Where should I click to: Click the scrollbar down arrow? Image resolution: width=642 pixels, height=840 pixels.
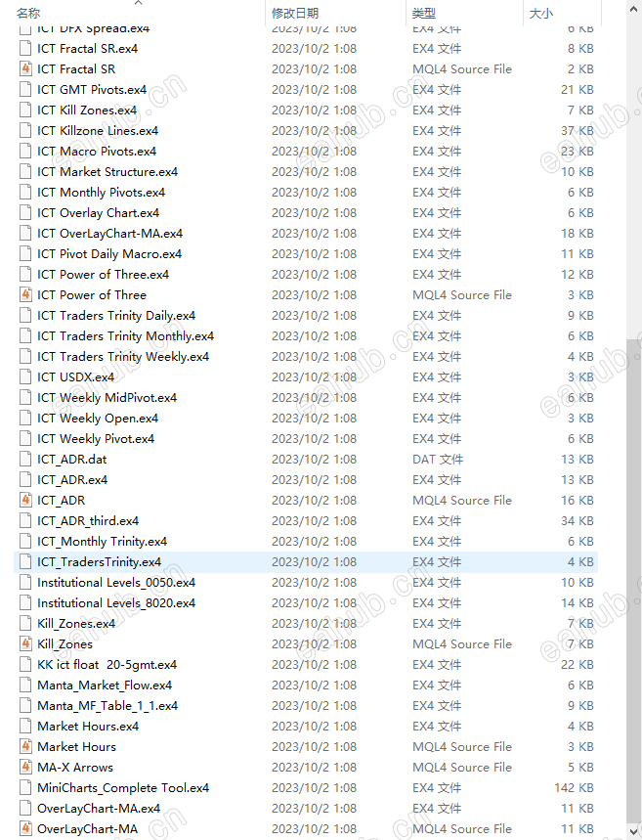pos(634,829)
